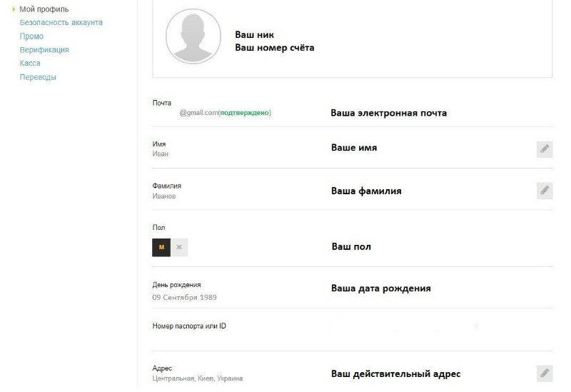Open the Переводы section
The width and height of the screenshot is (571, 392).
click(38, 77)
